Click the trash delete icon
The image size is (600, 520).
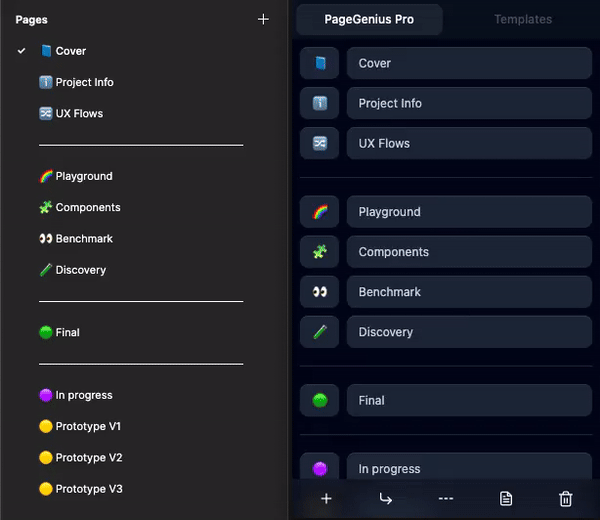pos(566,499)
